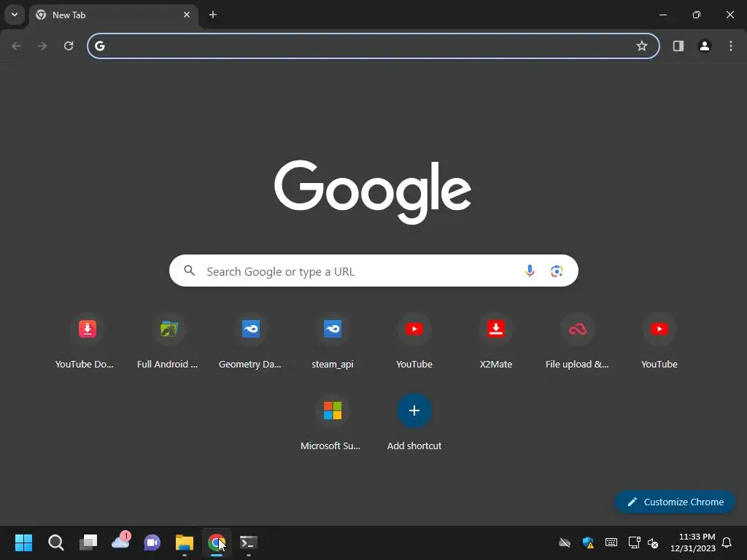The image size is (747, 560).
Task: Click the Google logo
Action: (373, 192)
